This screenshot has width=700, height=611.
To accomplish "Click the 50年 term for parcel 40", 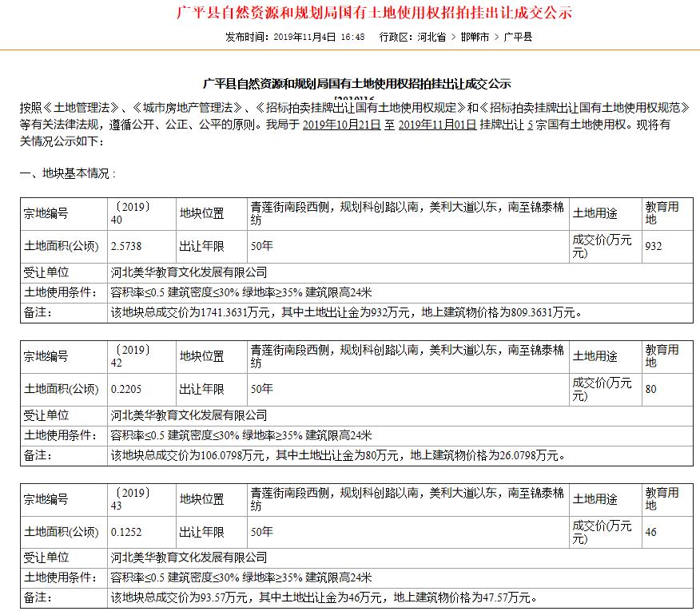I will tap(261, 246).
